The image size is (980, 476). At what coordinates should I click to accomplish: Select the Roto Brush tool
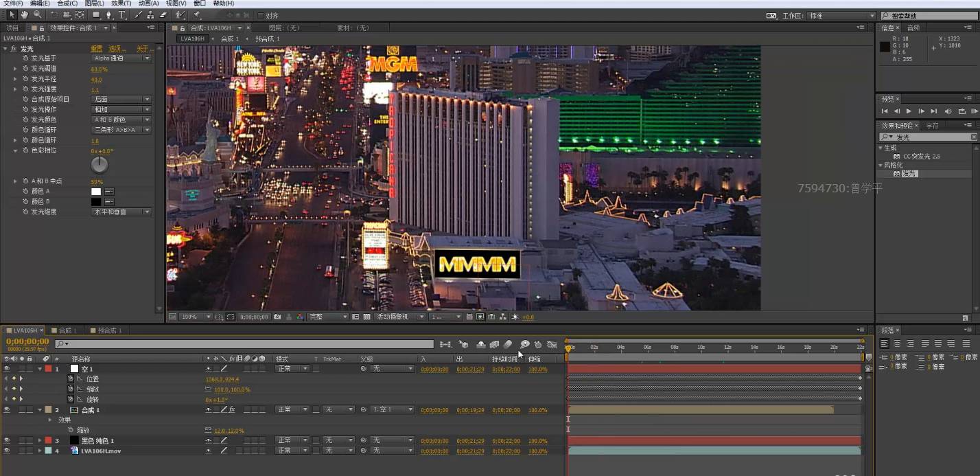coord(180,14)
